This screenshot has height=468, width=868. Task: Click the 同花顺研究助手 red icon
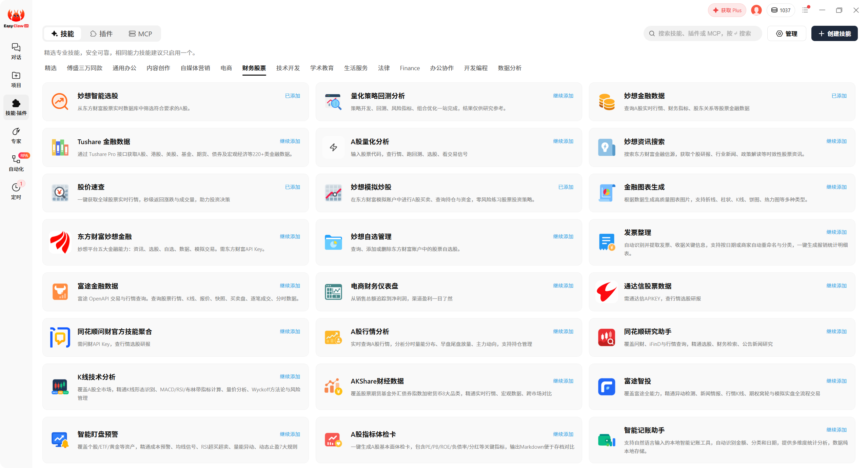point(607,337)
